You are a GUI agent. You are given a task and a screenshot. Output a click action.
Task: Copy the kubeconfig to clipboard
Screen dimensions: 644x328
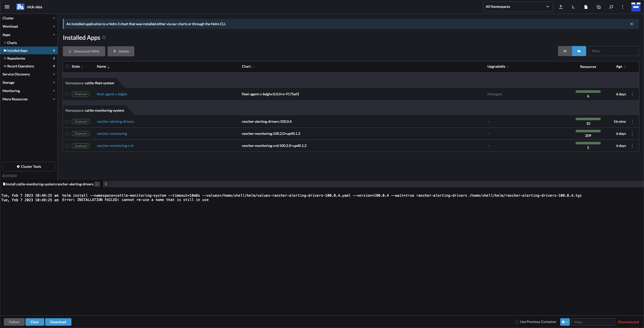598,7
